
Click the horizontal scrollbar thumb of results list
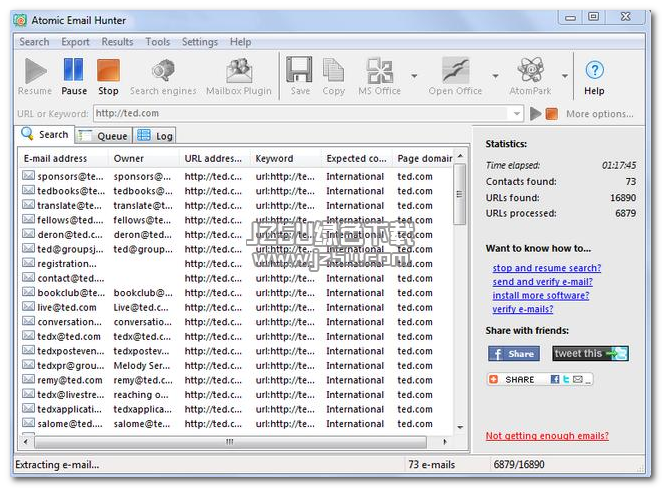coord(231,442)
